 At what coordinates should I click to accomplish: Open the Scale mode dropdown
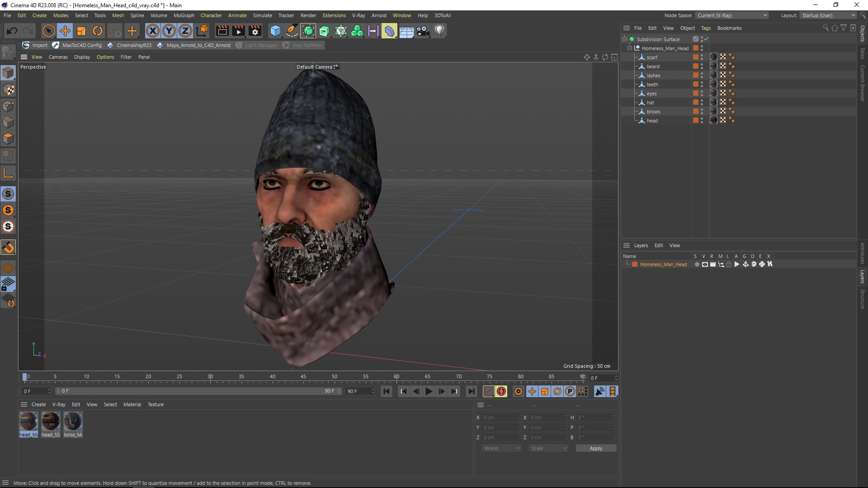tap(548, 448)
